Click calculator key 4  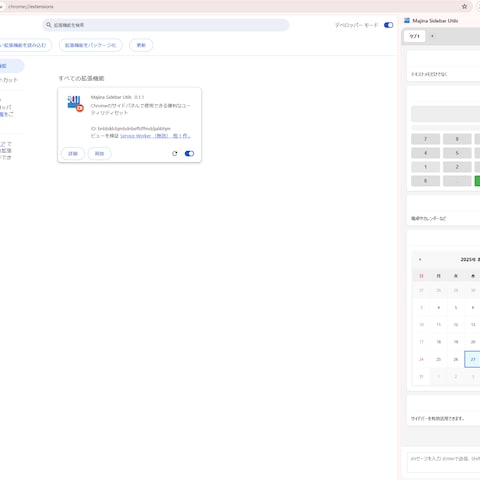point(425,153)
